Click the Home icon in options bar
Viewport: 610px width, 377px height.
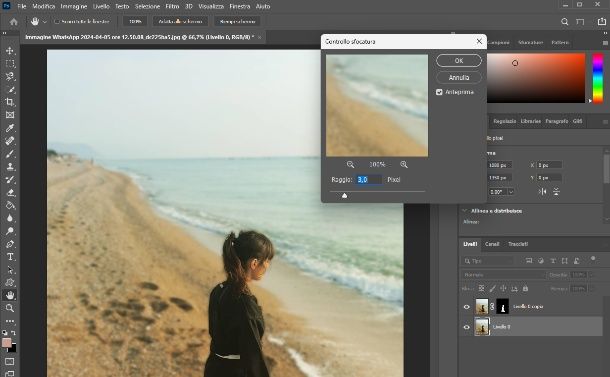(14, 22)
